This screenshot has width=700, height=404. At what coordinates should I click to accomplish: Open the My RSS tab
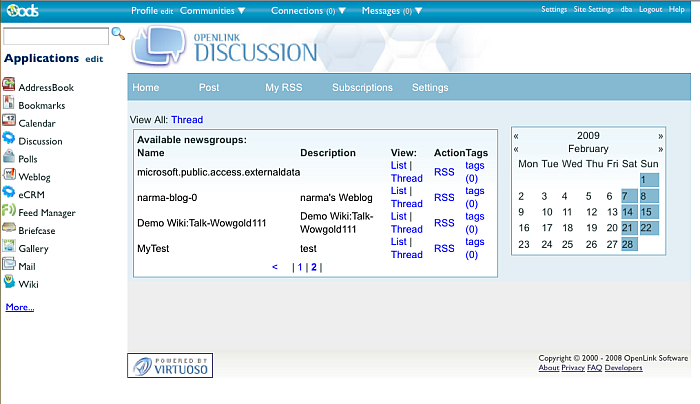[x=283, y=88]
